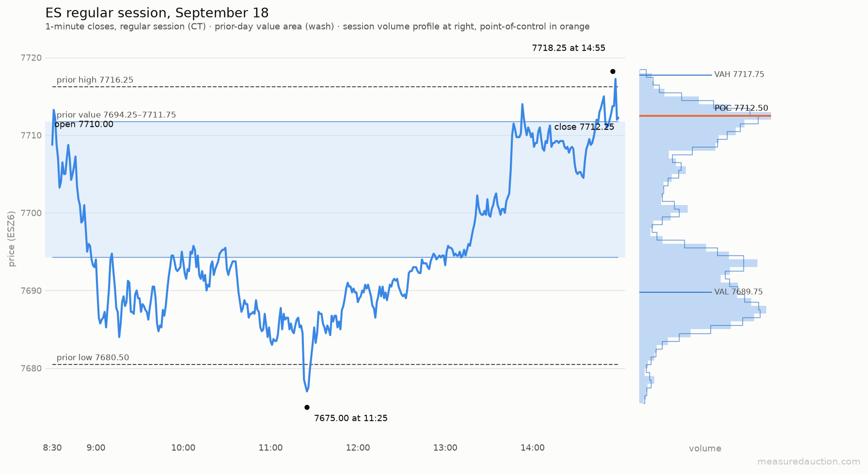Click the VAH 7717.75 label
Screen dimensions: 868x474
point(739,75)
